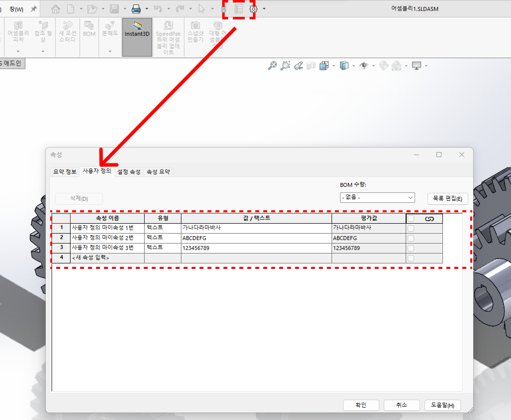Click Section View icon
Image resolution: width=511 pixels, height=420 pixels.
[311, 66]
